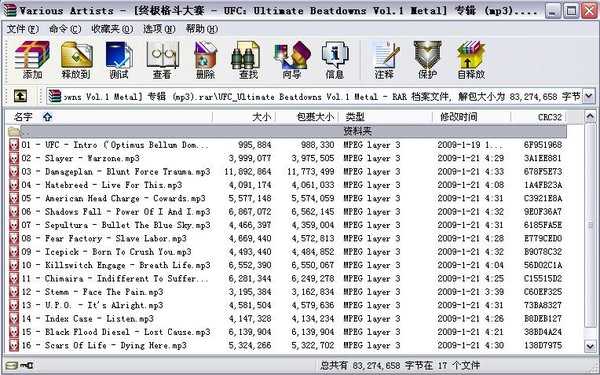Open the 选项(N) menu

[159, 29]
